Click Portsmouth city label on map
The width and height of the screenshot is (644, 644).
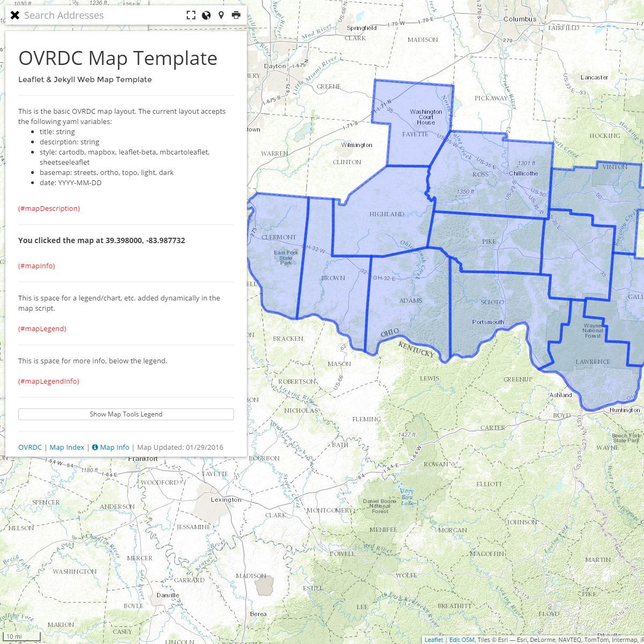[488, 322]
